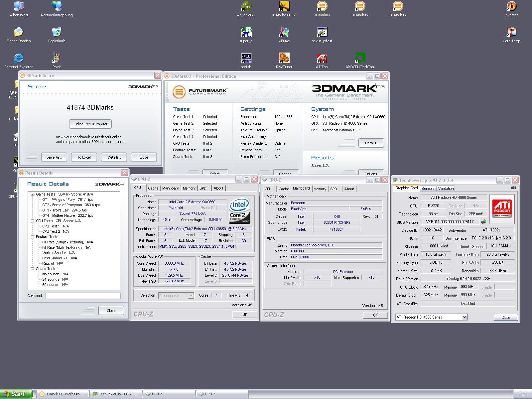Click the To Excel button

click(84, 157)
